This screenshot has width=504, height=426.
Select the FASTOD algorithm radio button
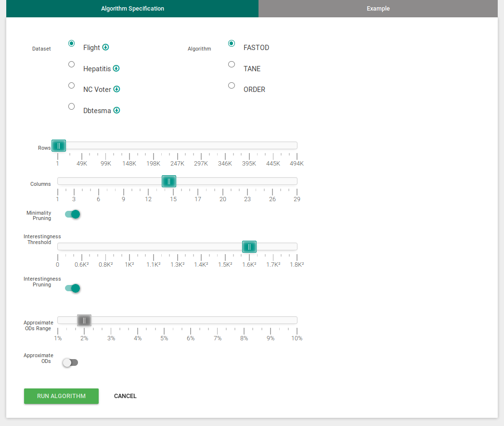(232, 43)
